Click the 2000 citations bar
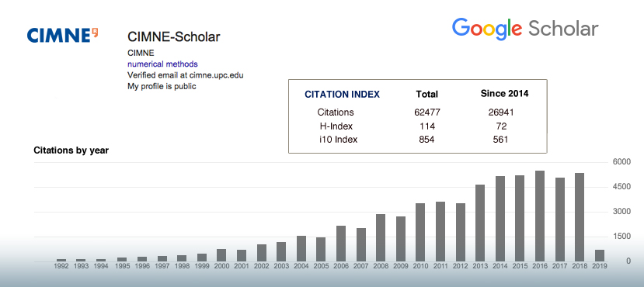Screen dimensions: 644x287 [221, 255]
